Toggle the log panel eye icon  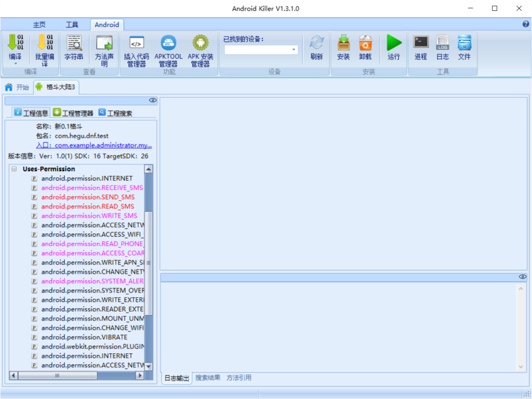[523, 277]
